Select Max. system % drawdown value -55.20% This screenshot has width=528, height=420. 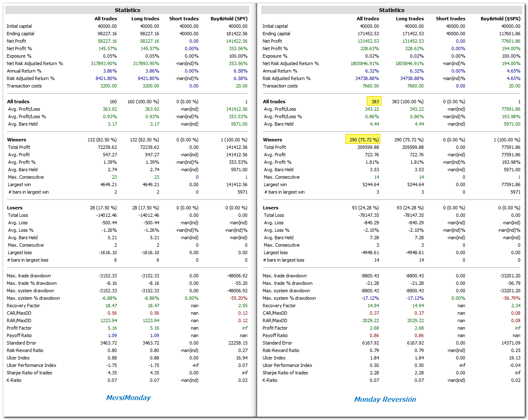click(238, 298)
